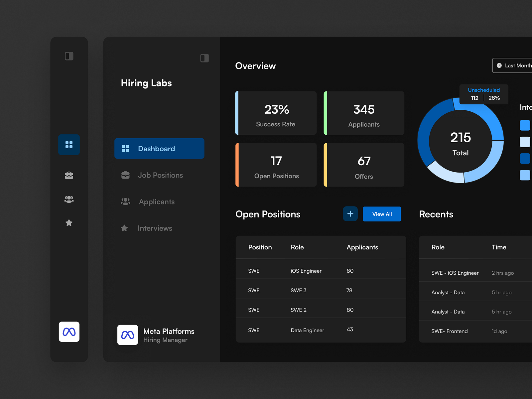This screenshot has width=532, height=399.
Task: Select the people icon in the mini sidebar
Action: (69, 199)
